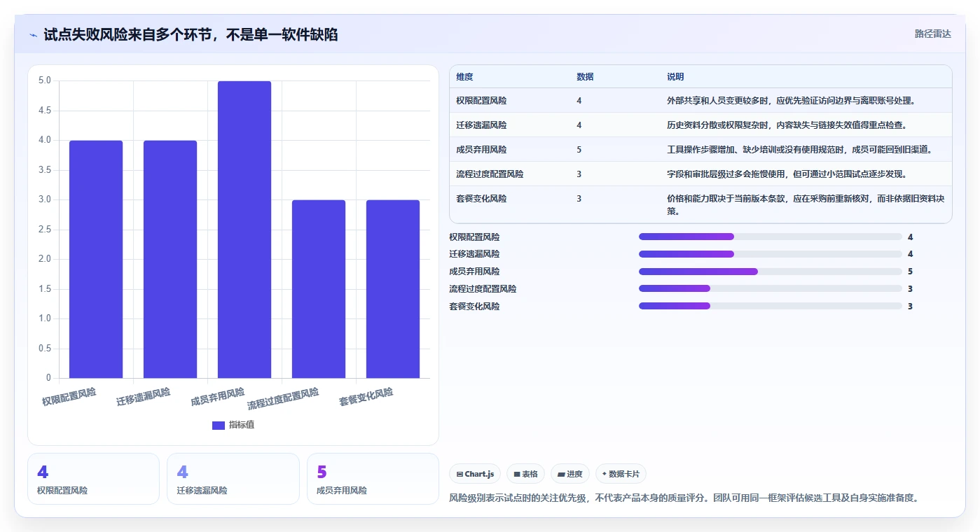Viewport: 980px width, 532px height.
Task: Click the footnote starting with 风险级别表示试点时的关注优先级
Action: coord(684,498)
